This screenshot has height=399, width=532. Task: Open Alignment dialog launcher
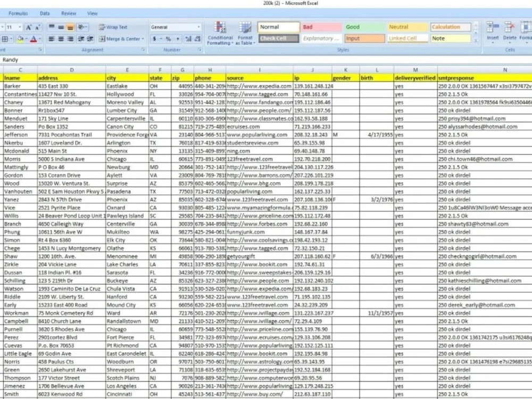(143, 50)
